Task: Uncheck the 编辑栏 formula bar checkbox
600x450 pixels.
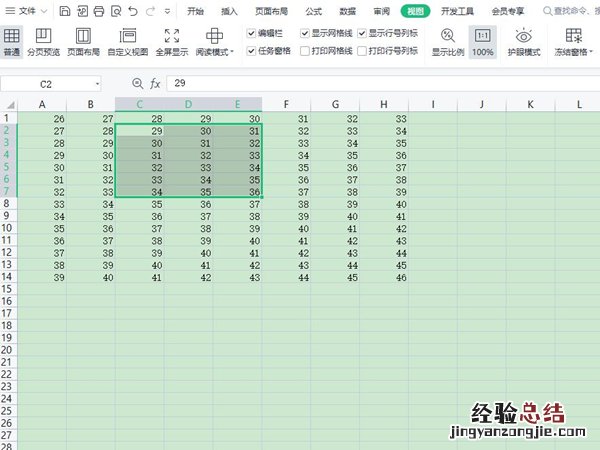Action: coord(251,33)
